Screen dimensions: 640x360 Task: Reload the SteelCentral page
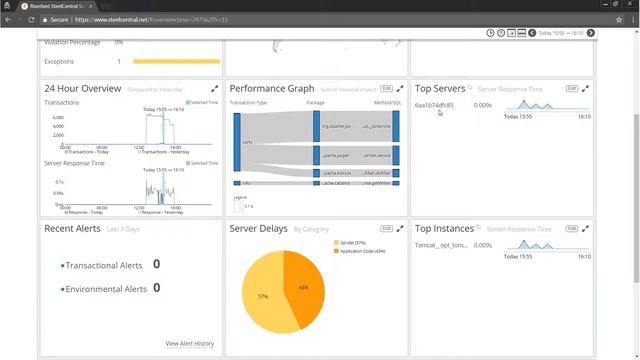pyautogui.click(x=31, y=19)
